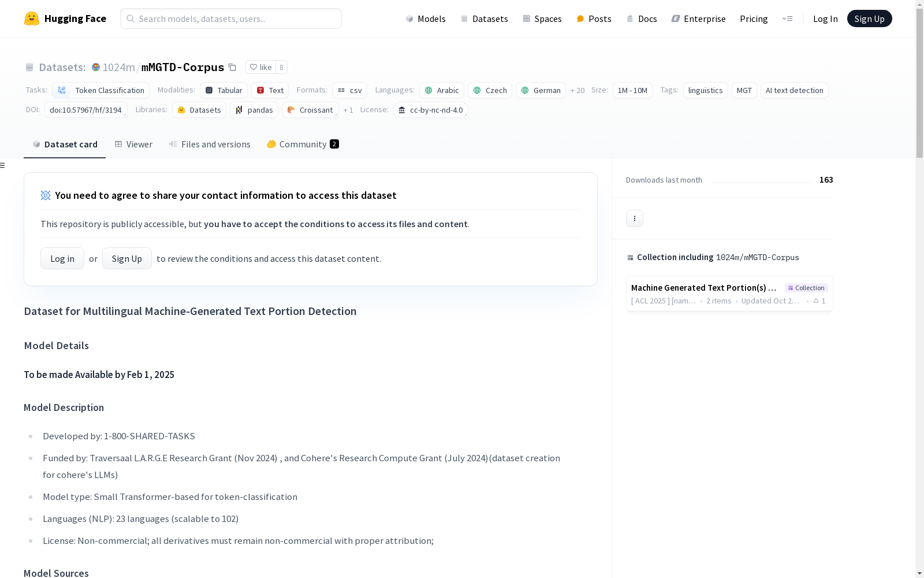Viewport: 924px width, 578px height.
Task: Open Enterprise in the top navigation
Action: coord(698,18)
